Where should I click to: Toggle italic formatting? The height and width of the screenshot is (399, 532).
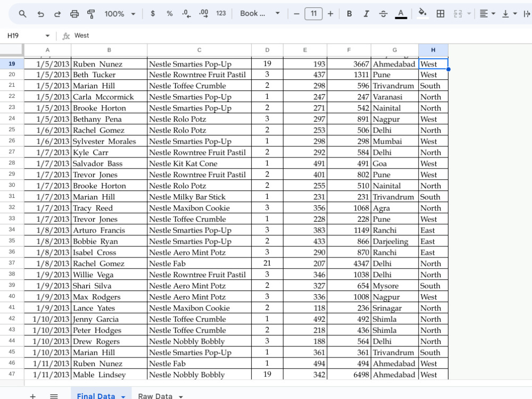(x=366, y=14)
